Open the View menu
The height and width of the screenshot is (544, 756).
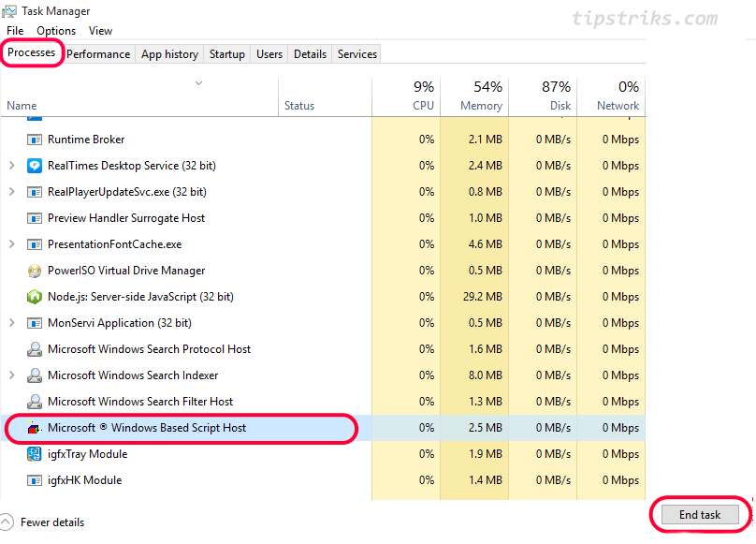pos(100,31)
